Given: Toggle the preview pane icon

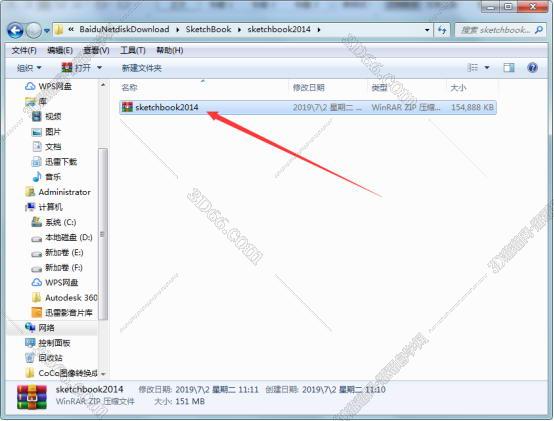Looking at the screenshot, I should tap(509, 67).
